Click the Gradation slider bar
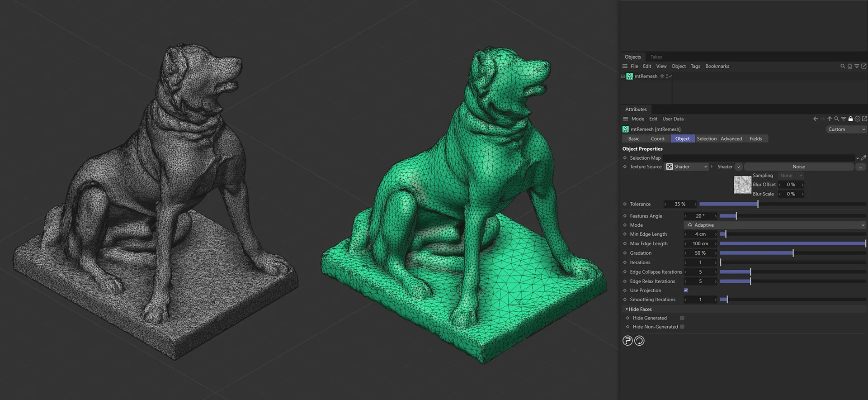This screenshot has height=400, width=868. (793, 253)
